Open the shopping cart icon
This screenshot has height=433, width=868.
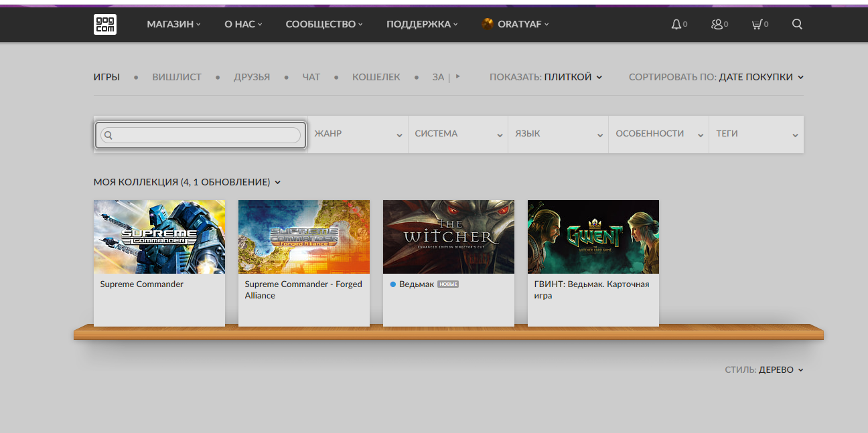coord(757,24)
